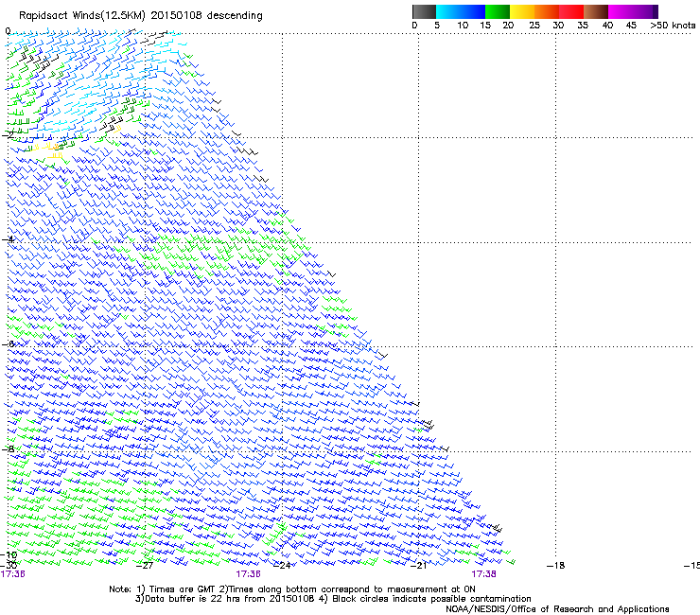Click the middle purple time label 17:38

click(x=248, y=574)
